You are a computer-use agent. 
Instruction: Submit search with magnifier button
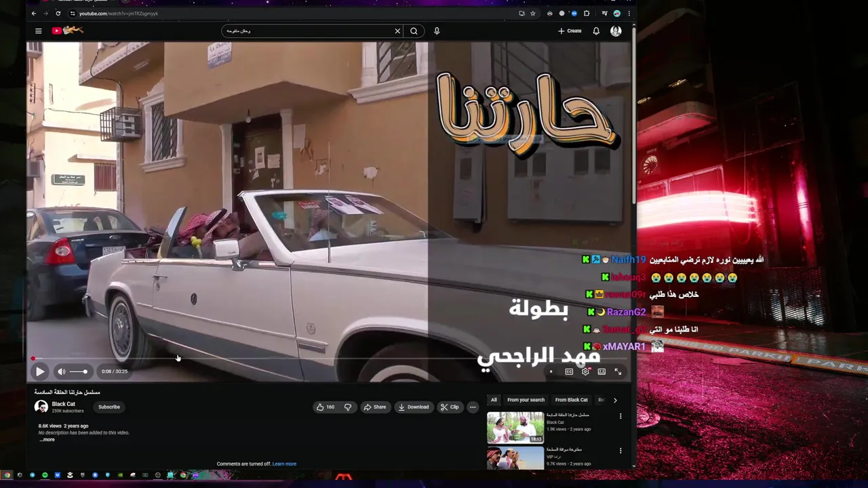(414, 31)
